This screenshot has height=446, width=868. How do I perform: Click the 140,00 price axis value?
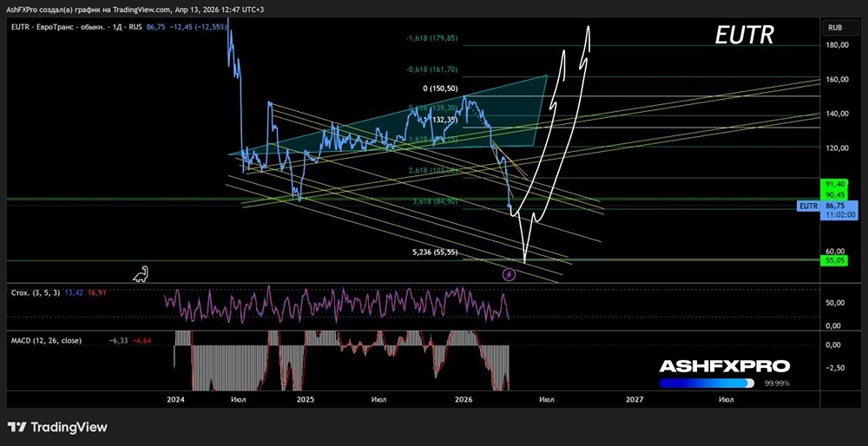point(837,114)
